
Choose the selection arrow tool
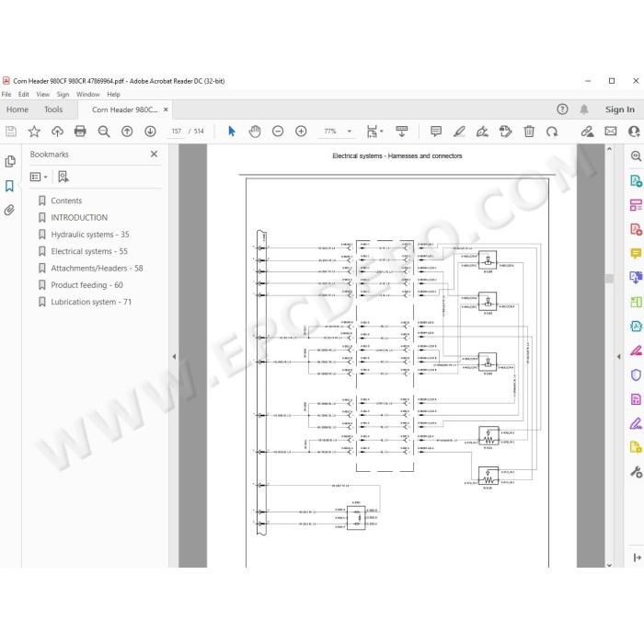pyautogui.click(x=232, y=132)
